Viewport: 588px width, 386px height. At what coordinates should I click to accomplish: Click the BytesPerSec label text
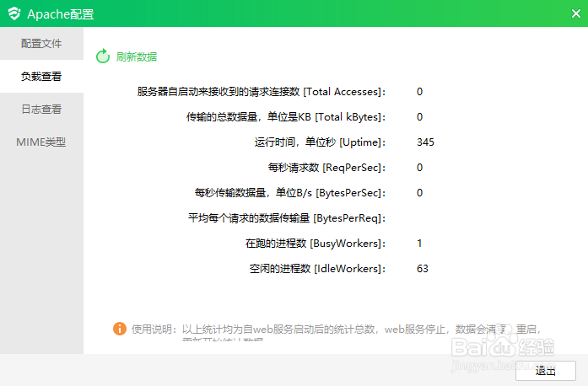(290, 193)
